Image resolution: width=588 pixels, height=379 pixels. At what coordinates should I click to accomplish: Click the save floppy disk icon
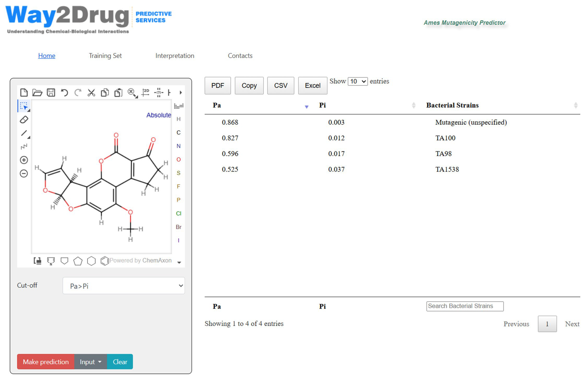[x=51, y=93]
